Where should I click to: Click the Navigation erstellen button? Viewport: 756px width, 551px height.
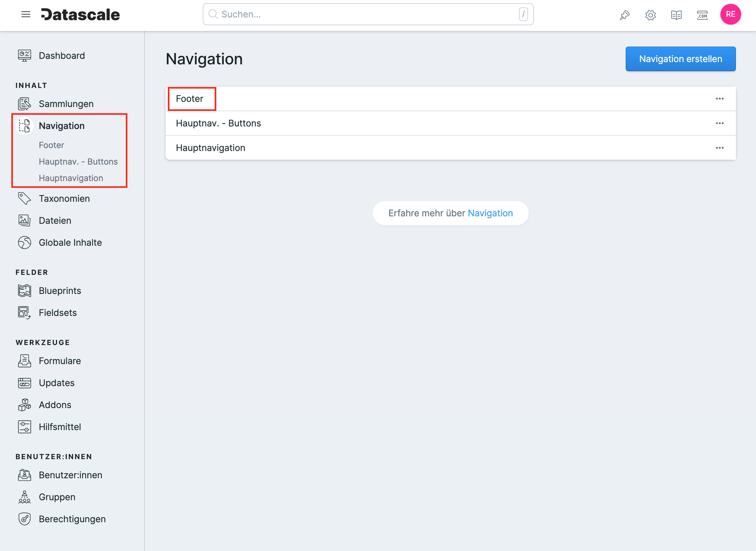click(680, 59)
